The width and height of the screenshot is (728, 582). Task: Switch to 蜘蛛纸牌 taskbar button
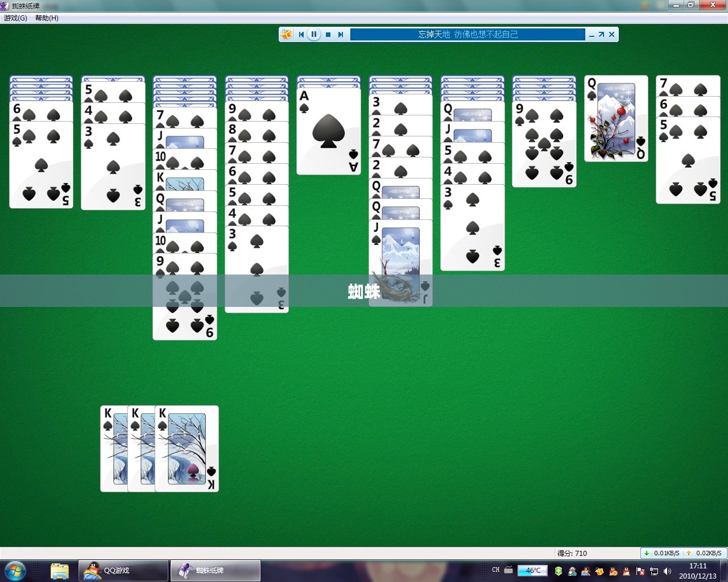[x=216, y=571]
